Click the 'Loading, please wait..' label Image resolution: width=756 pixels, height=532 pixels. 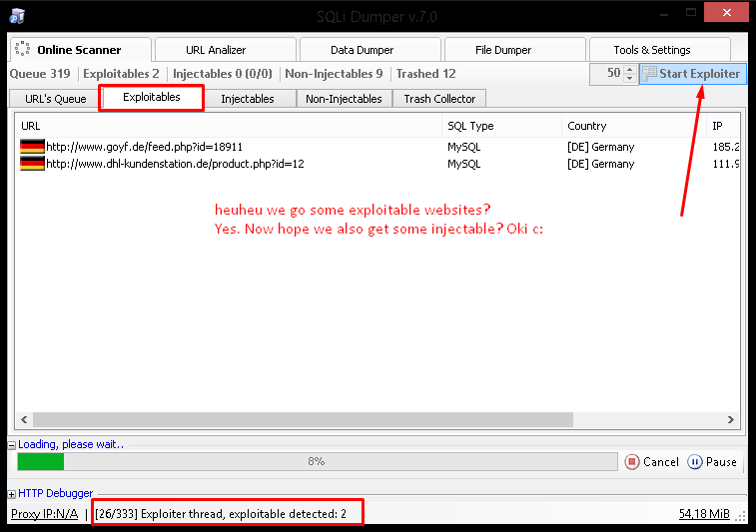[71, 444]
